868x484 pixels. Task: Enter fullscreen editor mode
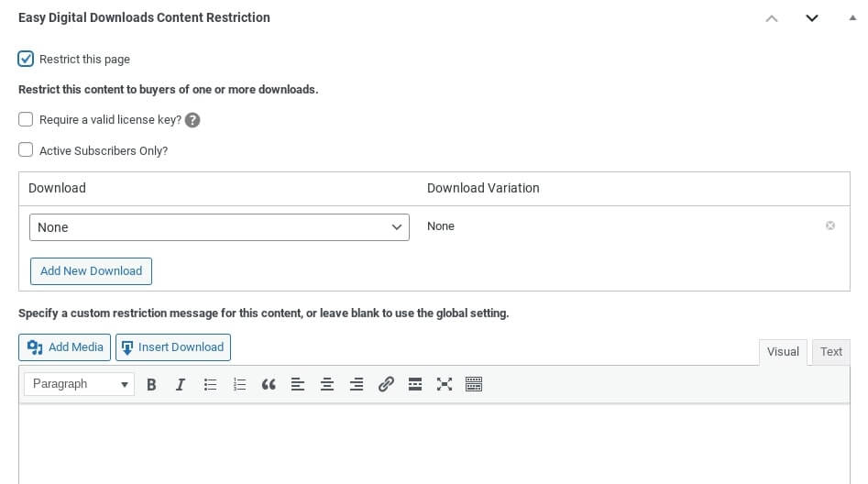tap(445, 384)
